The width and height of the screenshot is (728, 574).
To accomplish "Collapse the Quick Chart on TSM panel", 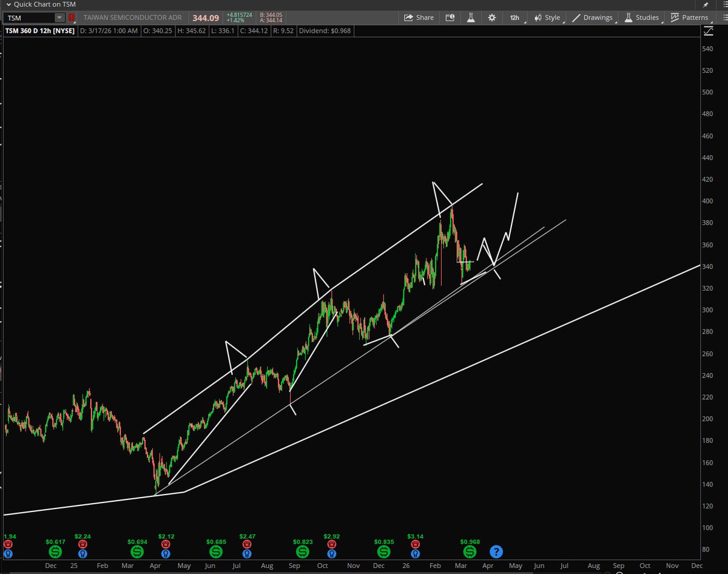I will pos(8,4).
